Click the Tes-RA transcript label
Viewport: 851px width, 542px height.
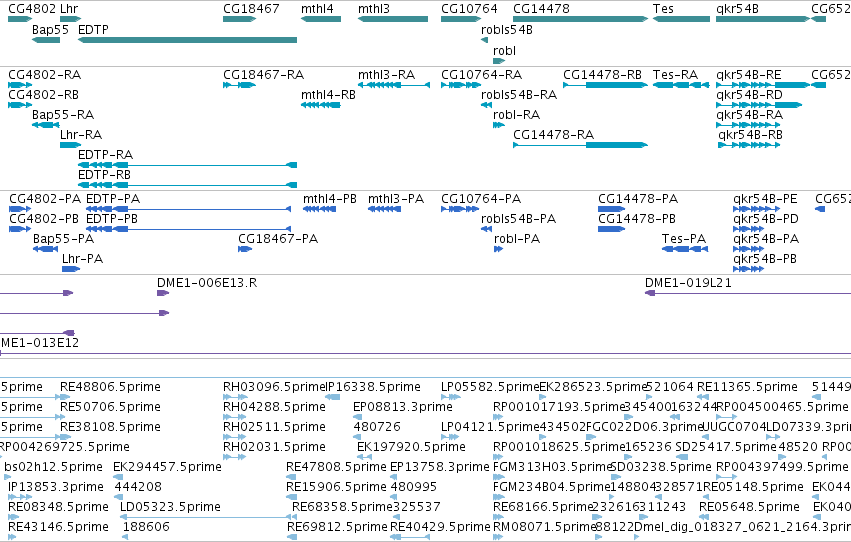(675, 74)
